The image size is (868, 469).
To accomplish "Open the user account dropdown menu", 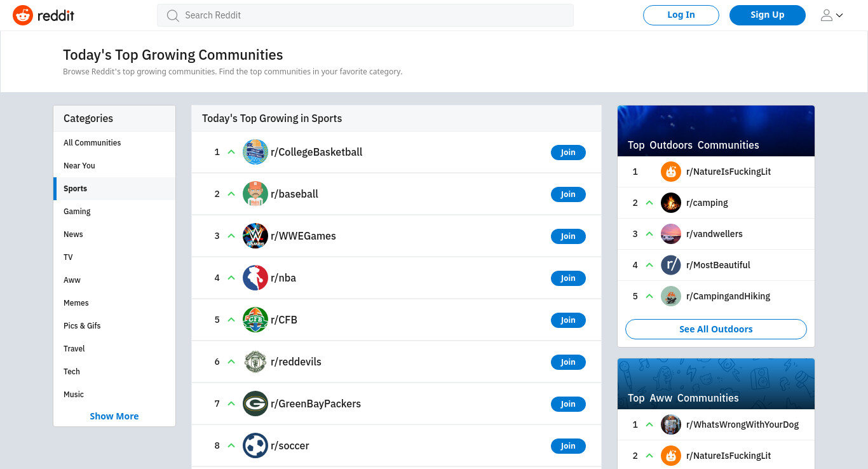I will tap(832, 15).
